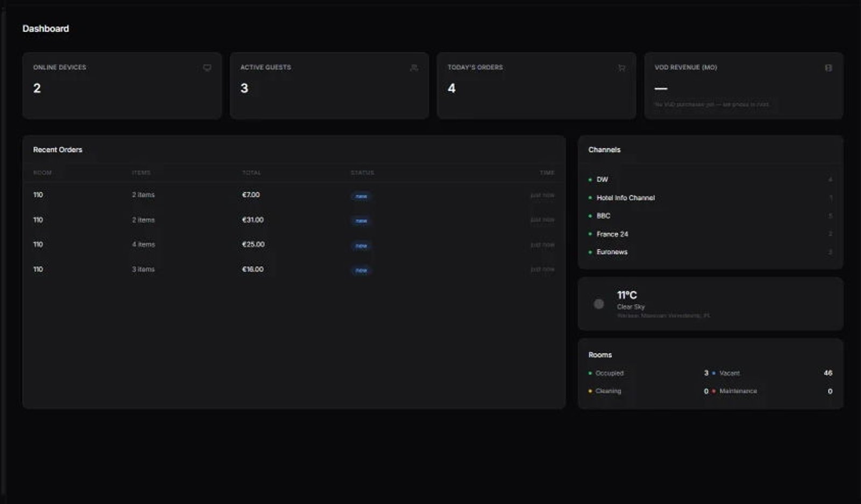Click the Cleaning rooms label
This screenshot has width=861, height=504.
tap(609, 391)
